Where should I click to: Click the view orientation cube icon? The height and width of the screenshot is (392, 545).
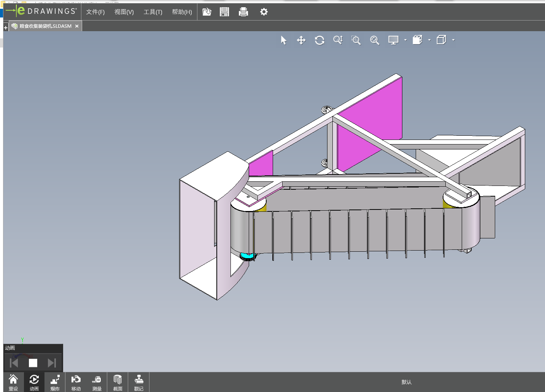(x=441, y=40)
